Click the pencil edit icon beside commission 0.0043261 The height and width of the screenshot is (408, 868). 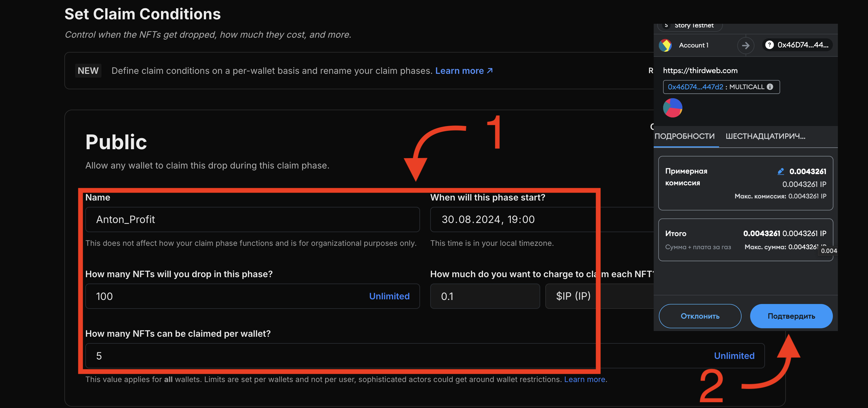coord(781,171)
